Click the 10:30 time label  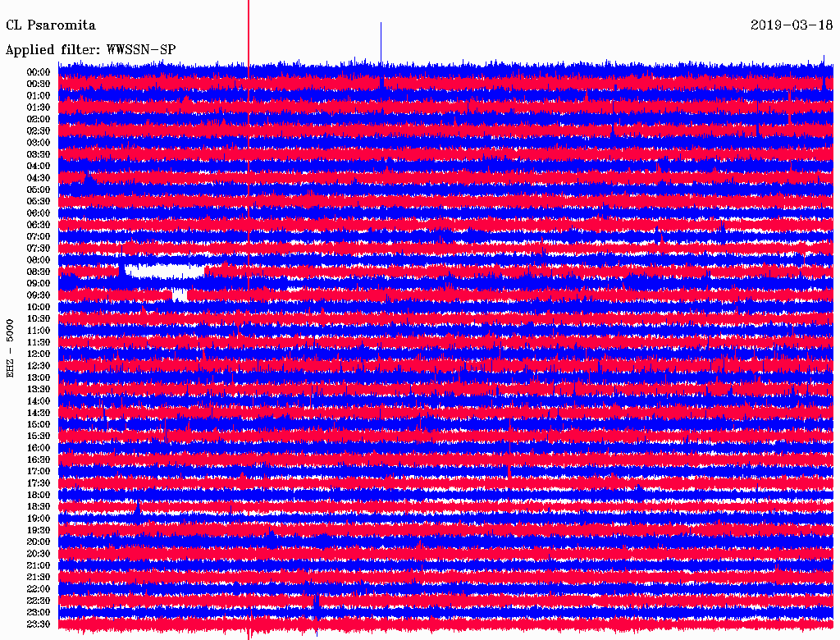click(39, 319)
